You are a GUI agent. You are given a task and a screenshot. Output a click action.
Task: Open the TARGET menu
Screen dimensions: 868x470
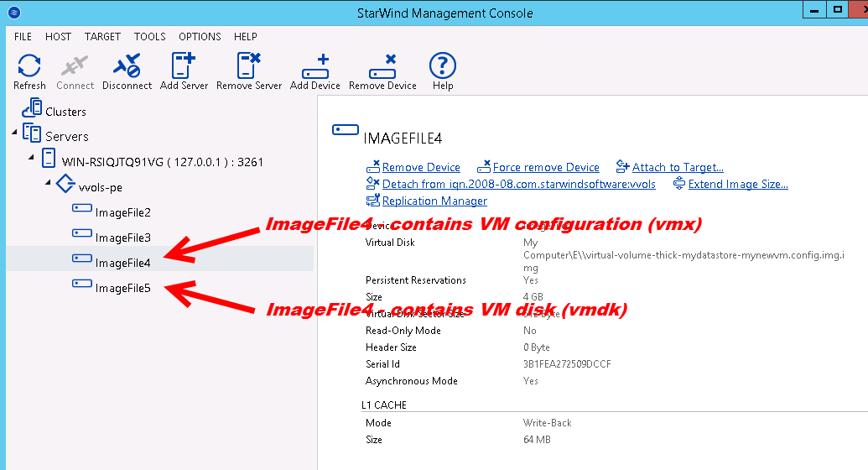102,37
